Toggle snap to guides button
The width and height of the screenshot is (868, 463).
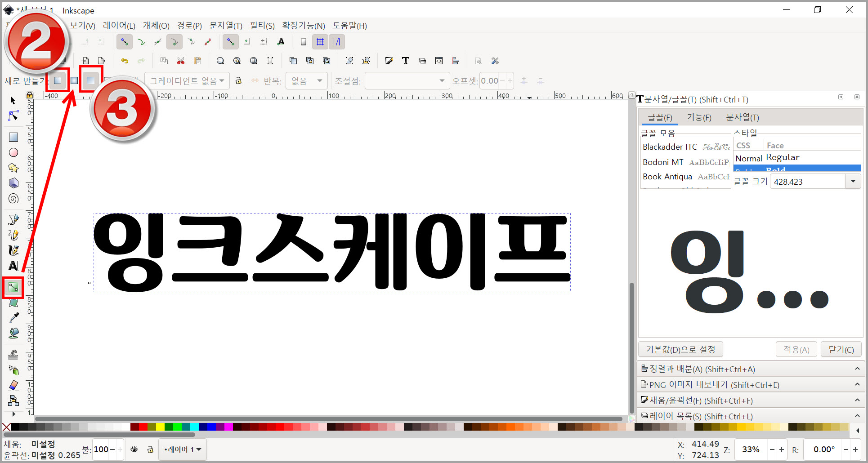pos(336,42)
